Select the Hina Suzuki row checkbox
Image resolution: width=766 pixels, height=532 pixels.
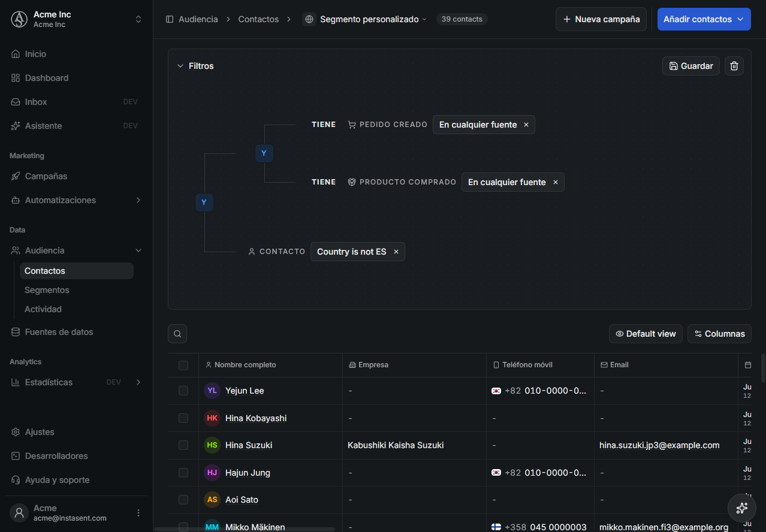click(183, 445)
